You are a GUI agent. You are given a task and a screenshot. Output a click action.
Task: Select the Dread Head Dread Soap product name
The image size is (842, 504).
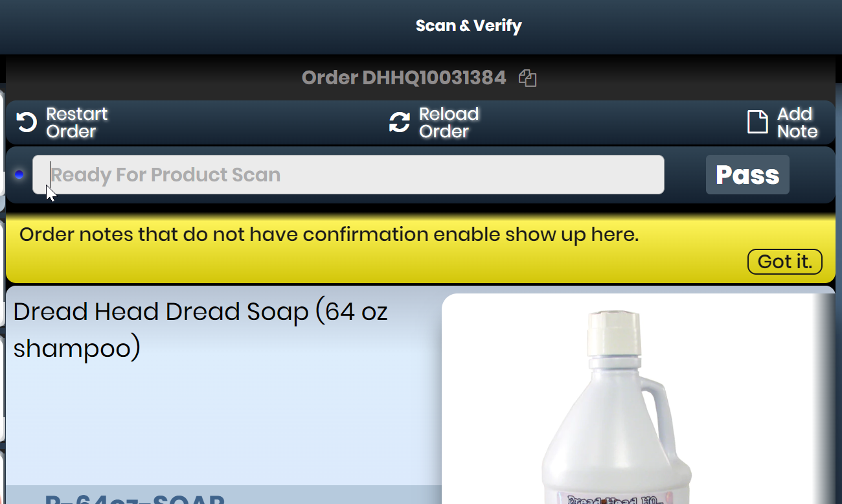[x=200, y=330]
